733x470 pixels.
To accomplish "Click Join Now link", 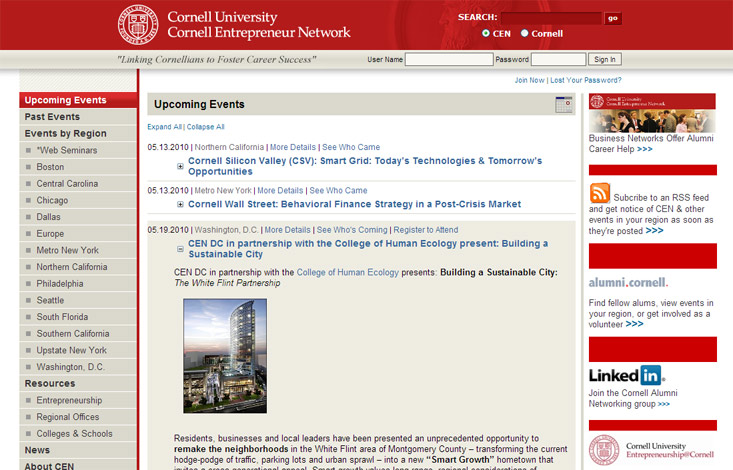I will coord(530,80).
